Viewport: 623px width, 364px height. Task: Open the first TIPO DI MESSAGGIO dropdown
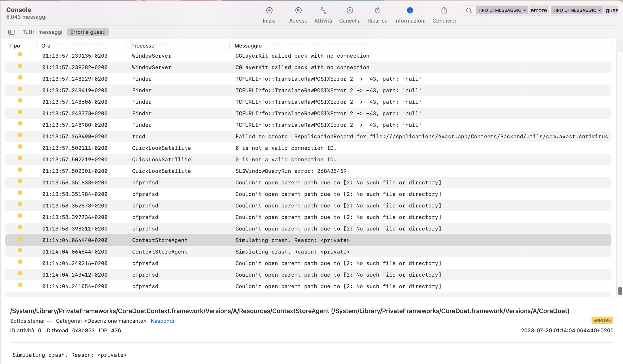tap(501, 10)
